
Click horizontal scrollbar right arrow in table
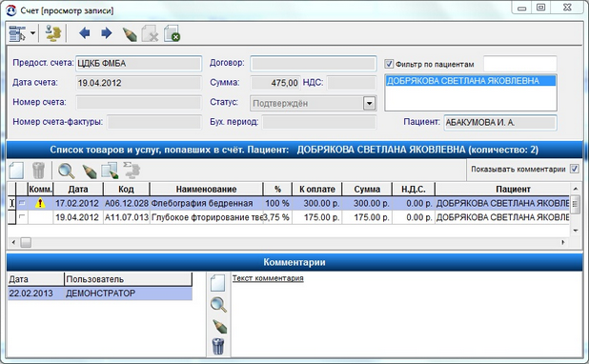[562, 242]
